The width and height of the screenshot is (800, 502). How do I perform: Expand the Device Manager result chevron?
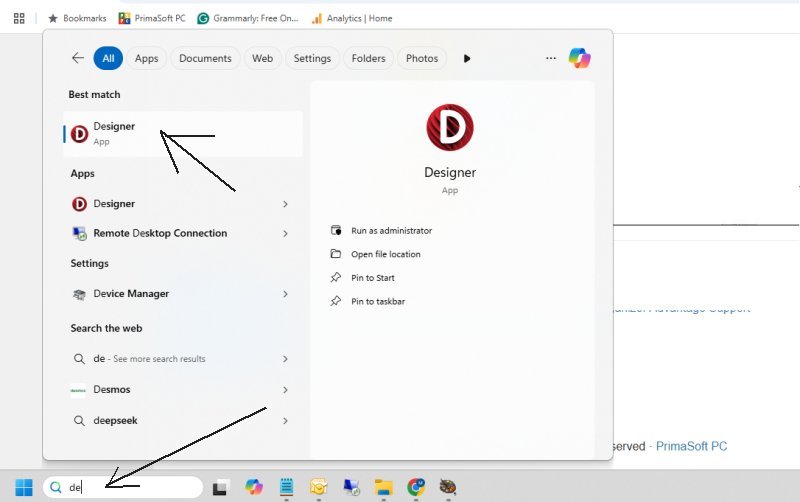285,294
